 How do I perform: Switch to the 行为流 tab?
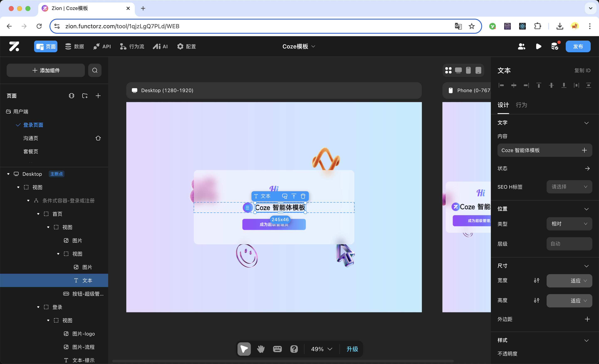click(132, 46)
